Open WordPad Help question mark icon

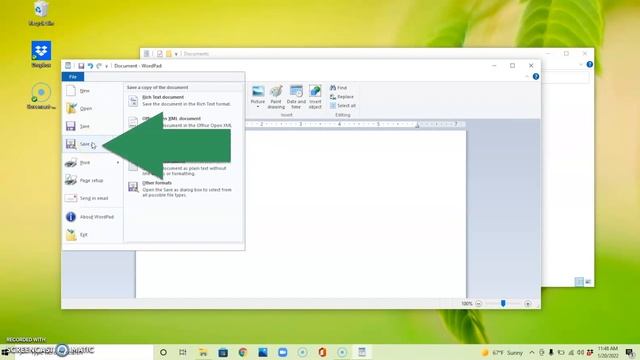click(x=536, y=76)
